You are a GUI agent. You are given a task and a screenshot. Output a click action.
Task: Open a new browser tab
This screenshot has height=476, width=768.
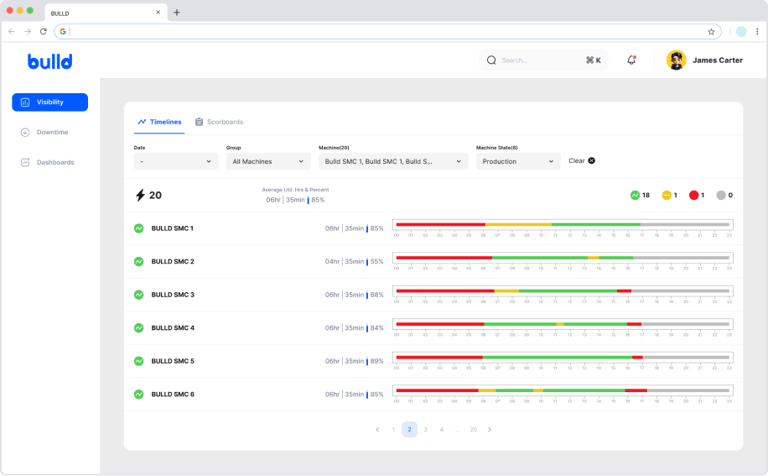point(177,13)
